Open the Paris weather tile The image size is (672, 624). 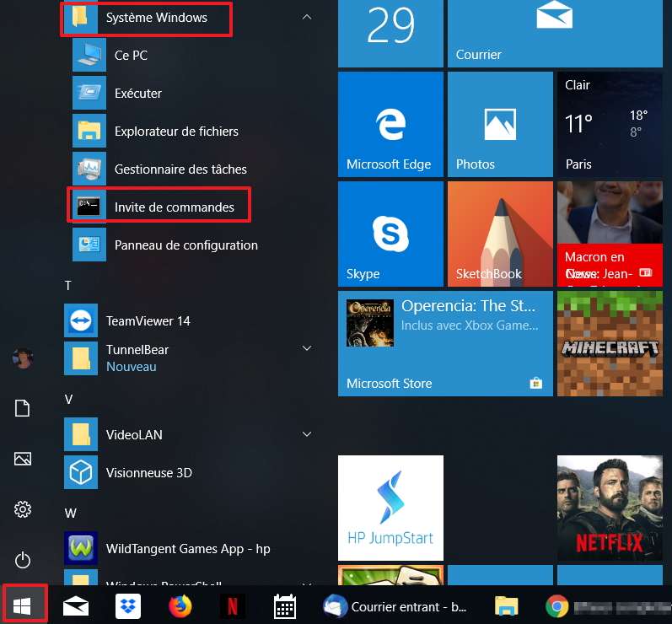tap(610, 123)
